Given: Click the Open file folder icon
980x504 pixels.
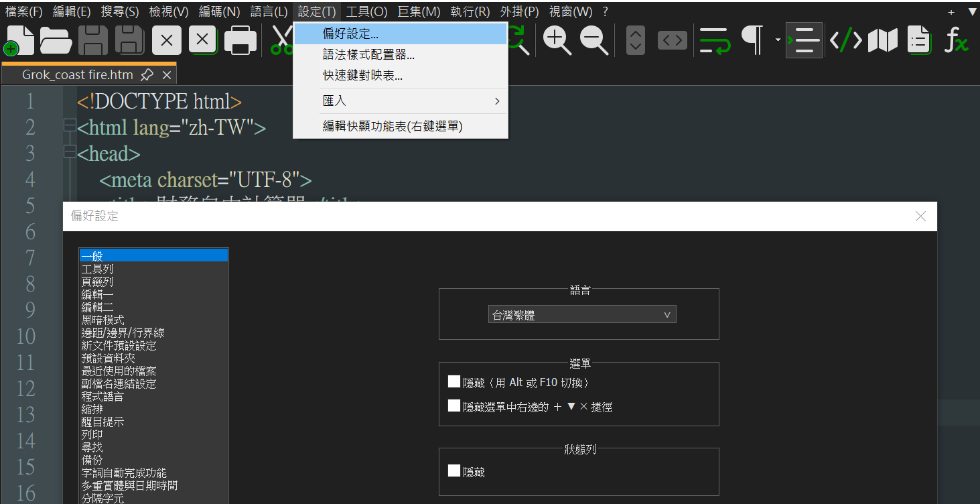Looking at the screenshot, I should click(x=56, y=40).
